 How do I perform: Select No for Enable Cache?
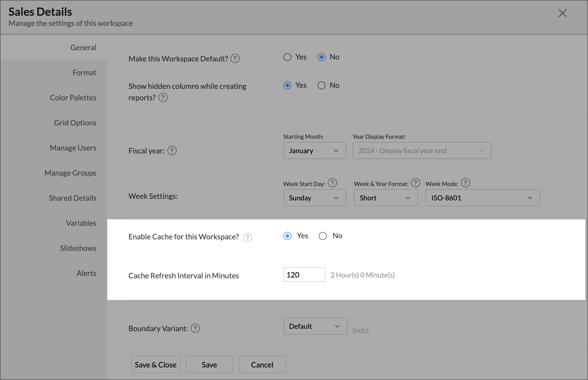coord(323,236)
